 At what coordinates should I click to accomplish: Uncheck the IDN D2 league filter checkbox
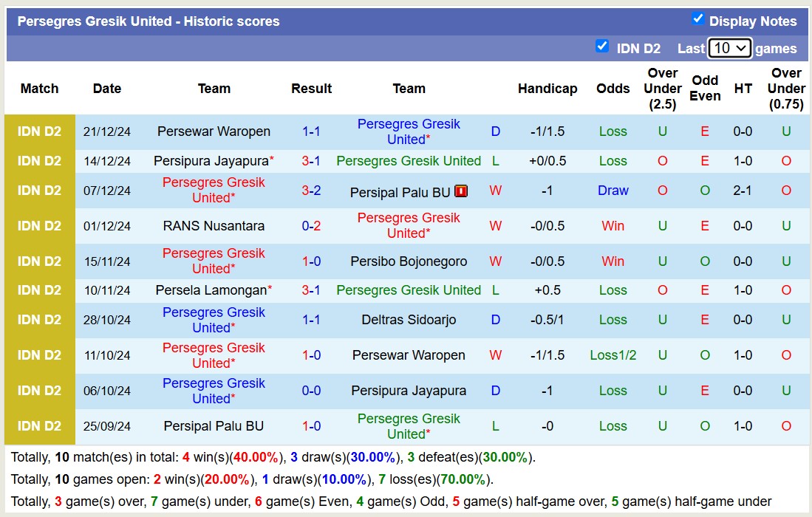pos(602,47)
